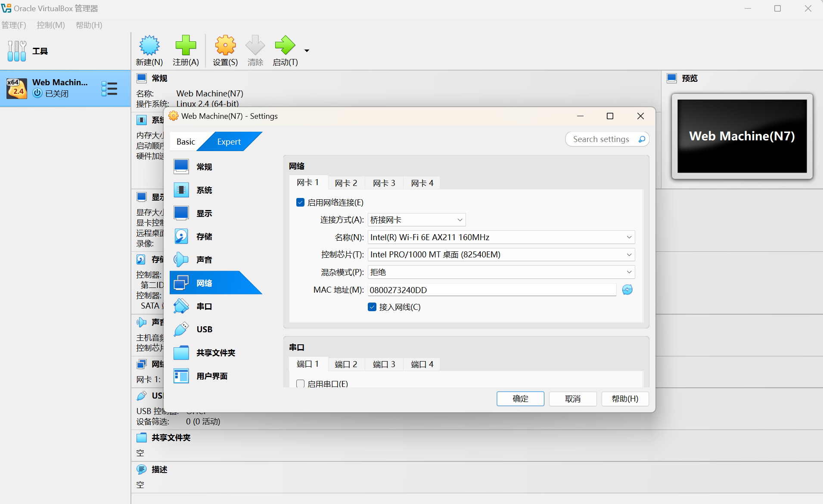Select 系统 system settings category
The image size is (823, 504).
[x=215, y=190]
